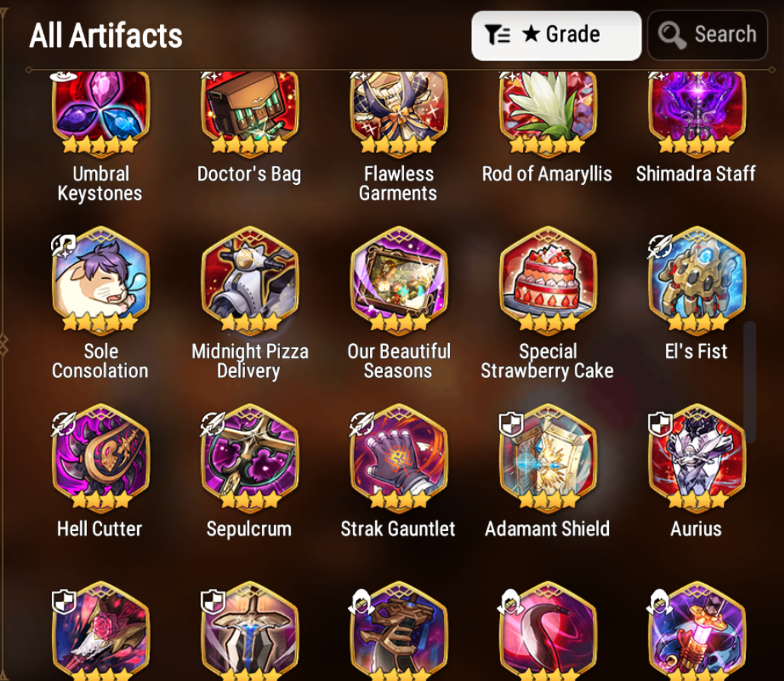Select the glowing lantern artifact thumbnail
Viewport: 784px width, 681px height.
[x=696, y=631]
